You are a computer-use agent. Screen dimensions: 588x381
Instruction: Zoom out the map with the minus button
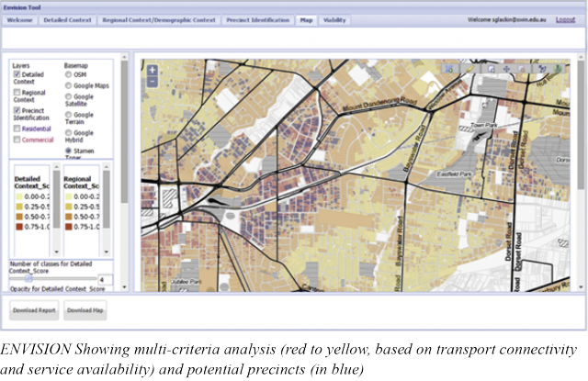[x=152, y=81]
